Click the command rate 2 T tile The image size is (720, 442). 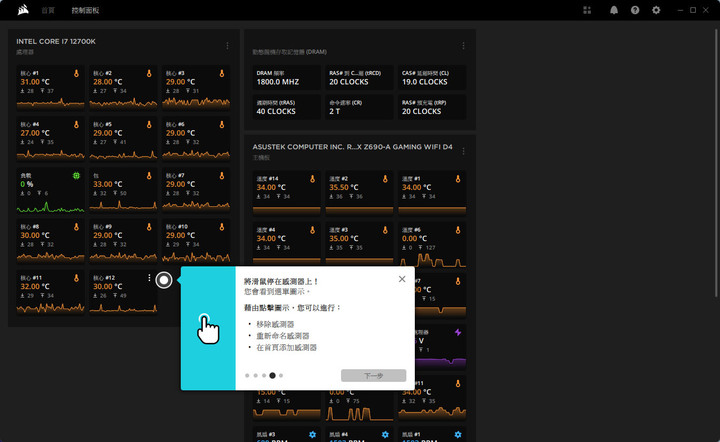(x=359, y=107)
